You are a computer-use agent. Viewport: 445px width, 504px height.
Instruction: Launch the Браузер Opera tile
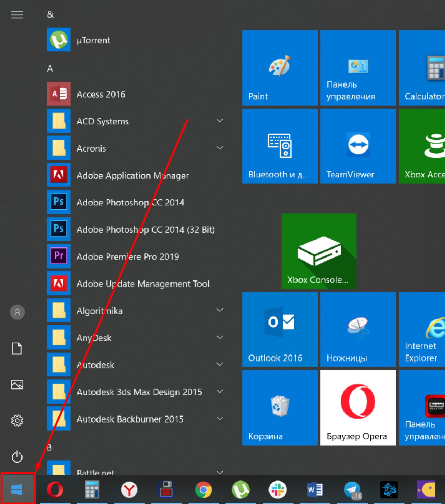coord(358,408)
